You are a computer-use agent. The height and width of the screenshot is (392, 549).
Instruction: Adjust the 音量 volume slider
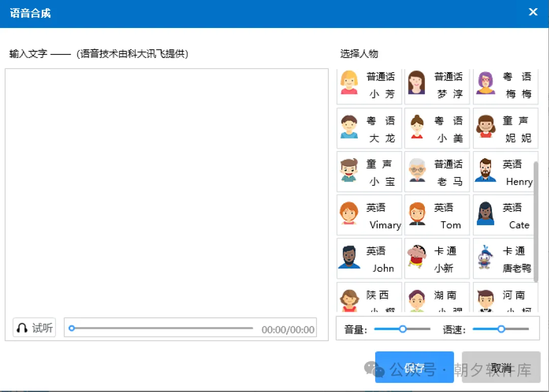coord(402,329)
